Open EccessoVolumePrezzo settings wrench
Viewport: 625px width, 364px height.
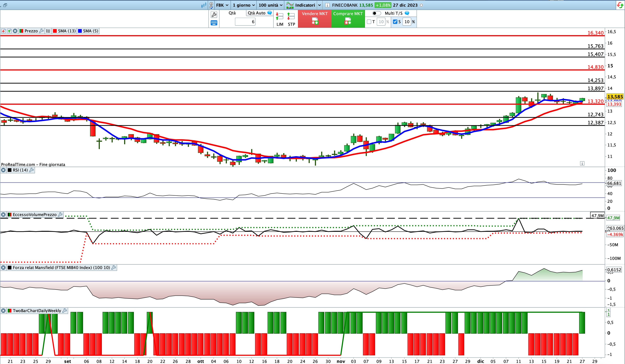(x=60, y=215)
